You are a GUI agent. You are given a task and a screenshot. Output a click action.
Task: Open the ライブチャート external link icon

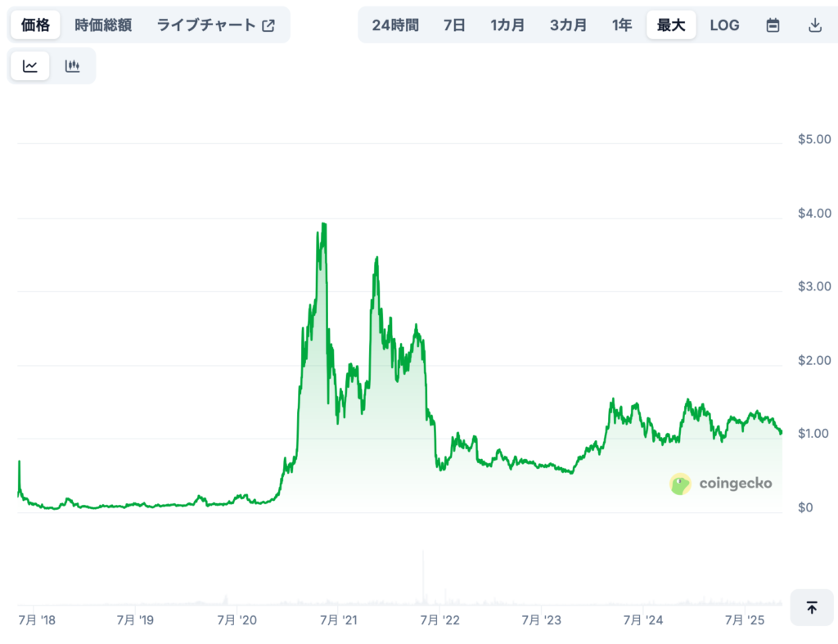coord(268,25)
